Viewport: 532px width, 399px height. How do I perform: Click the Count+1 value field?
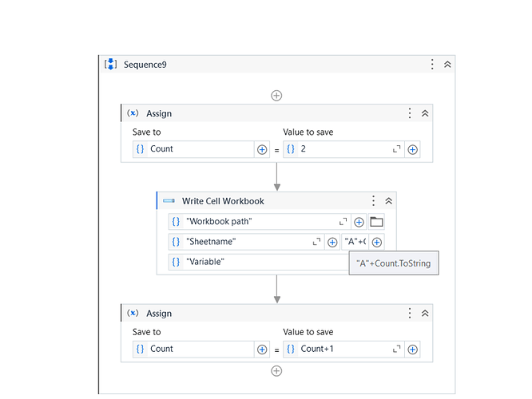339,349
